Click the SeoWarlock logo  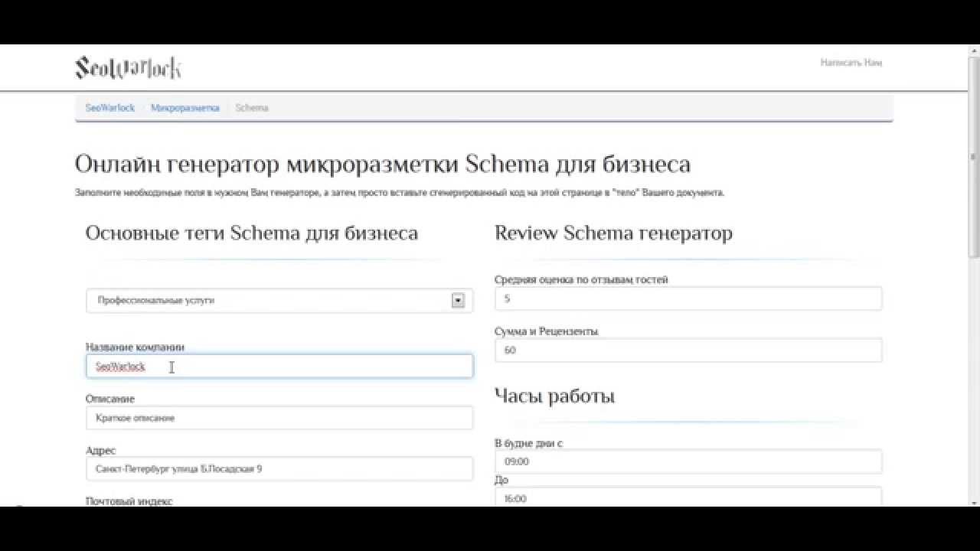129,68
